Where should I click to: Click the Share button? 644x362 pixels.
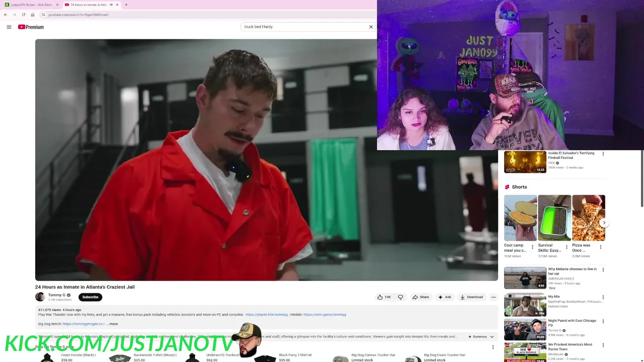(421, 297)
